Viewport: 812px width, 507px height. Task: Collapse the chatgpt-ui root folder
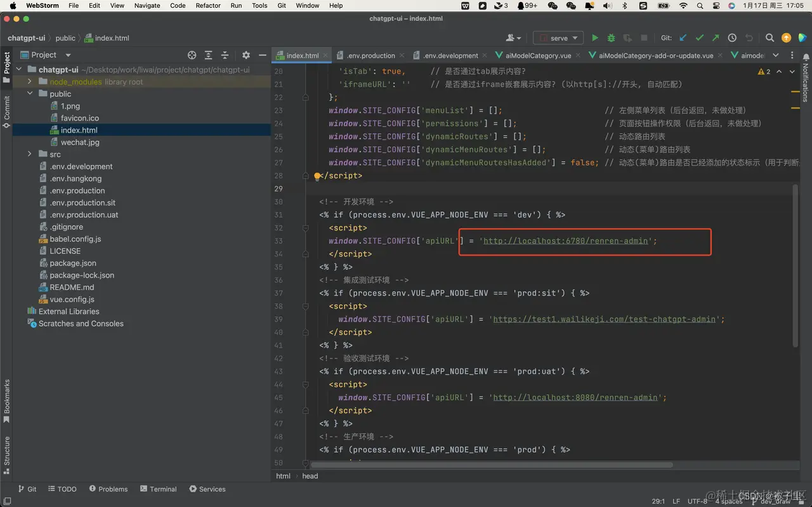[18, 70]
